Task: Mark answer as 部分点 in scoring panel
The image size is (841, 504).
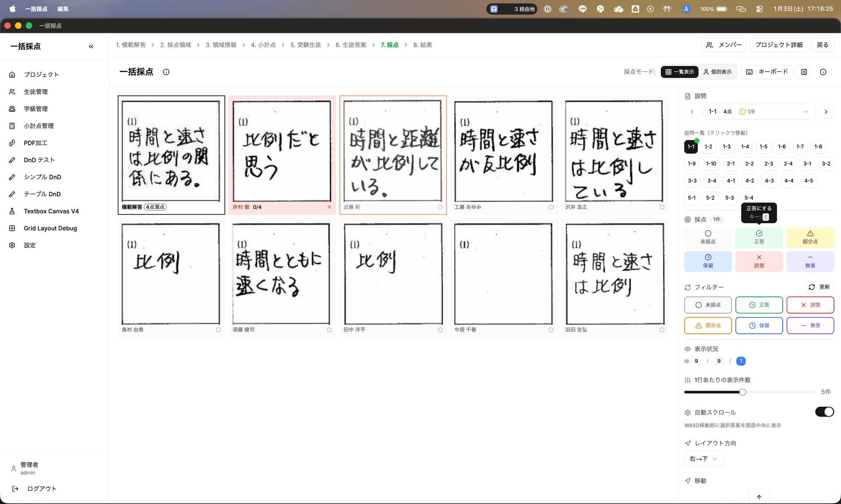Action: click(809, 237)
